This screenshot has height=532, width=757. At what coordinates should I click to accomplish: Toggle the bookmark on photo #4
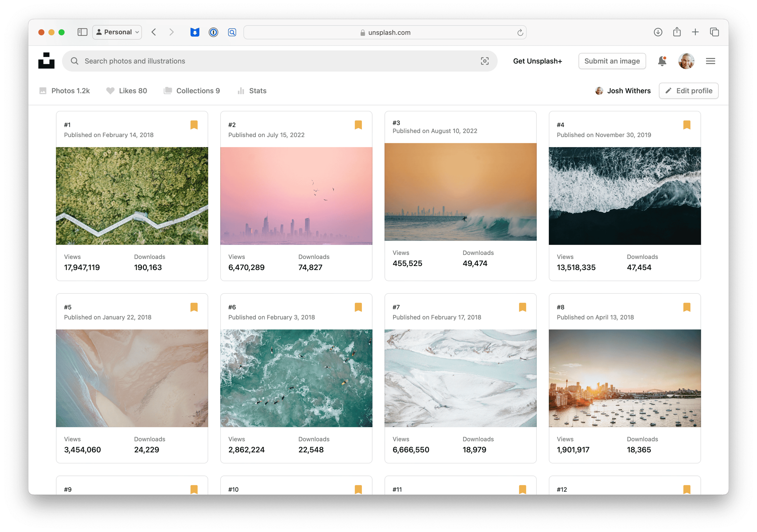[686, 125]
